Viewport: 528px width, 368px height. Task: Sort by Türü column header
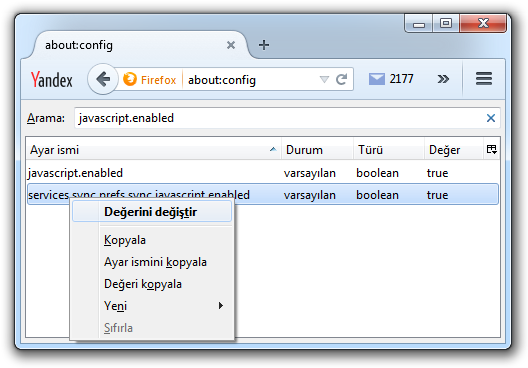(x=389, y=149)
